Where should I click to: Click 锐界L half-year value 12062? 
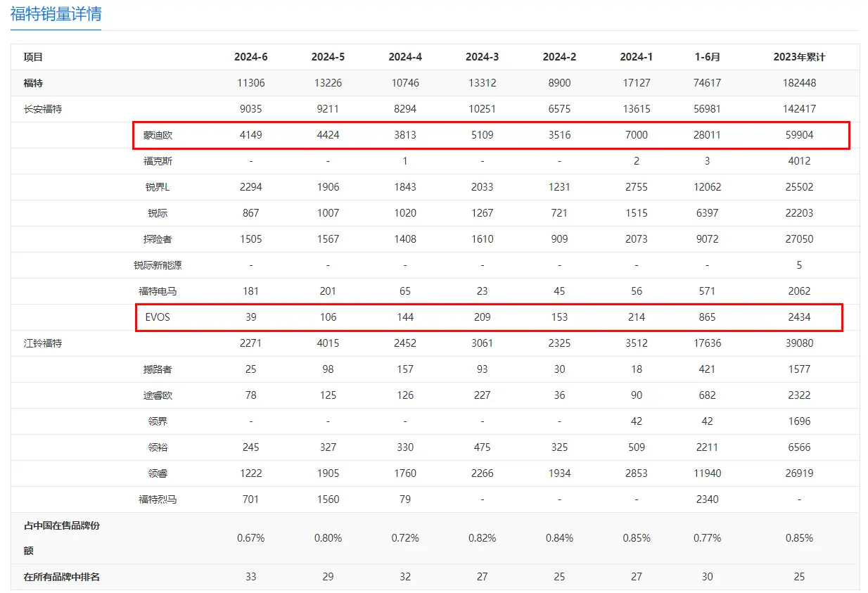pyautogui.click(x=707, y=187)
